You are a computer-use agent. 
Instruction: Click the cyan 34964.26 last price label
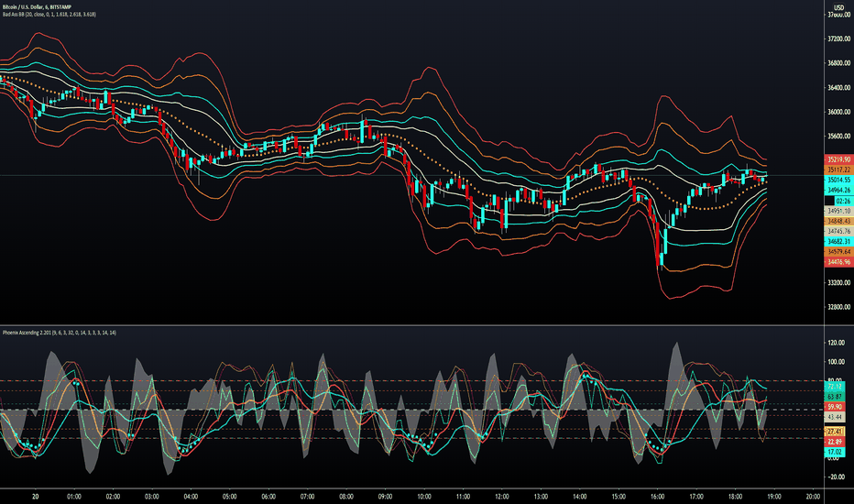pos(838,191)
